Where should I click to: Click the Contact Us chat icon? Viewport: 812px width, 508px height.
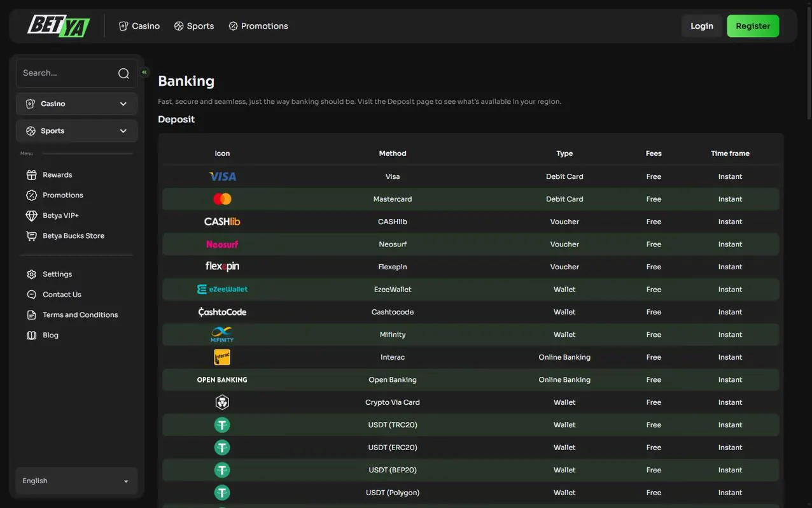click(x=31, y=295)
